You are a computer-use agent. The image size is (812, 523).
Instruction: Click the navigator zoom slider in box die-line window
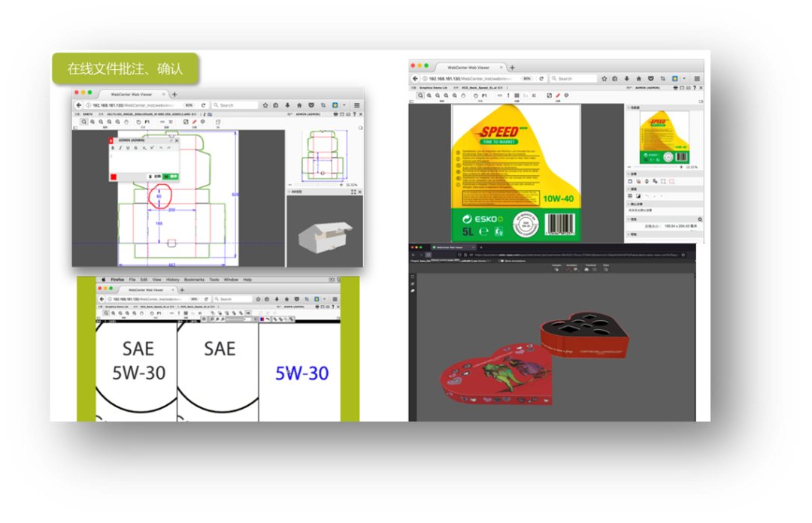point(317,185)
